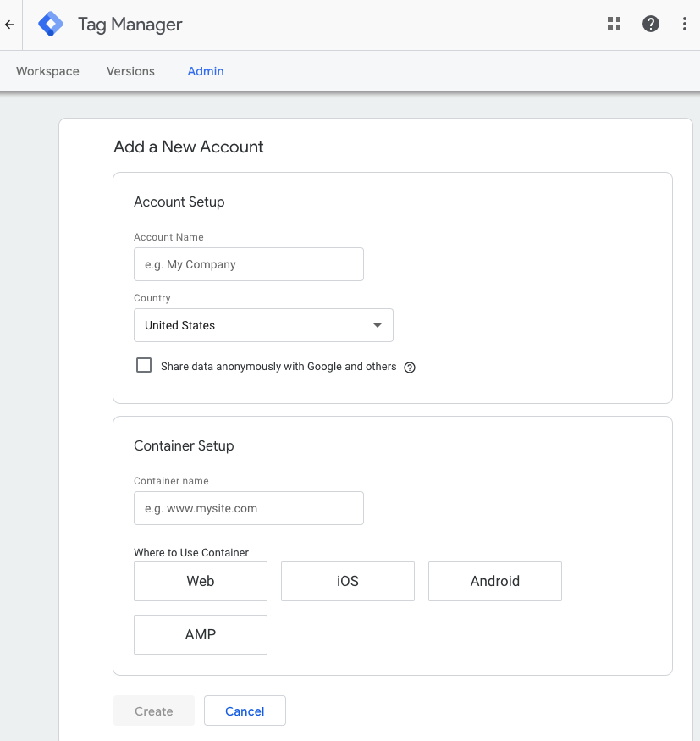Open the Google apps grid icon
The width and height of the screenshot is (700, 741).
coord(614,24)
